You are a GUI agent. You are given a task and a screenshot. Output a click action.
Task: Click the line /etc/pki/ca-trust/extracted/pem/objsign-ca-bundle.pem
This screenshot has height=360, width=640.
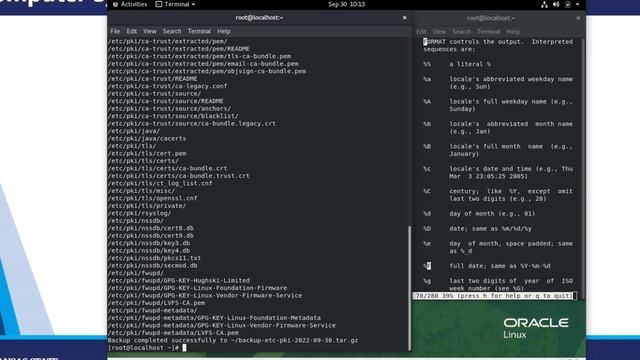207,71
